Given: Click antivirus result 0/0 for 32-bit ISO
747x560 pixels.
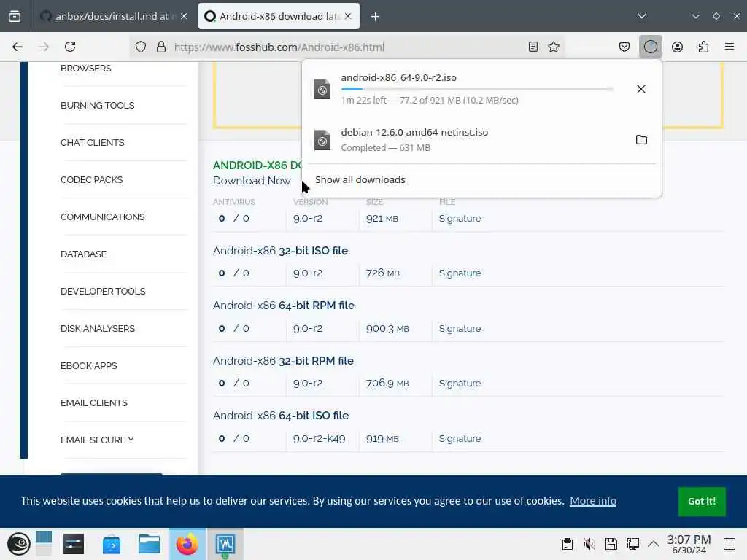Looking at the screenshot, I should 234,273.
